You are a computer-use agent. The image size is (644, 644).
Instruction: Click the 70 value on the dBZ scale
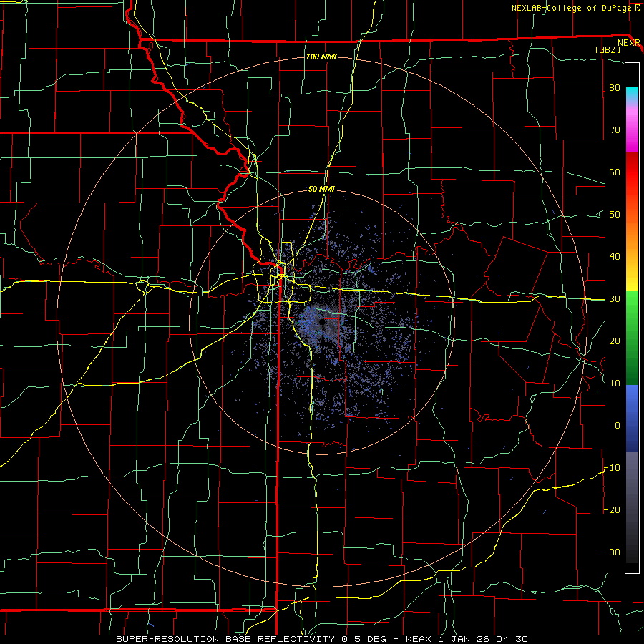pyautogui.click(x=615, y=130)
